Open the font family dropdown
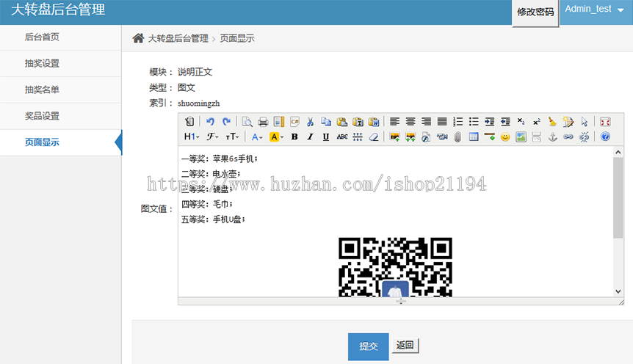The image size is (633, 364). [213, 136]
